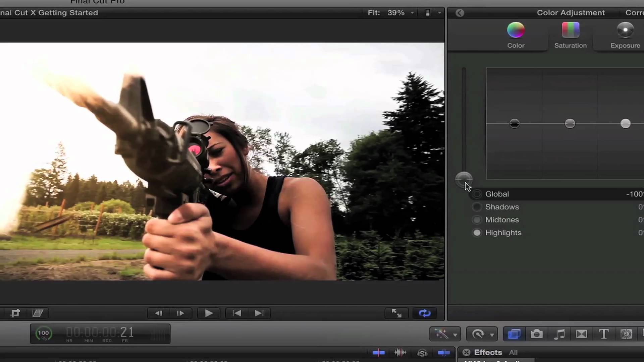Open the Music browser with note icon
The image size is (644, 362).
click(559, 334)
